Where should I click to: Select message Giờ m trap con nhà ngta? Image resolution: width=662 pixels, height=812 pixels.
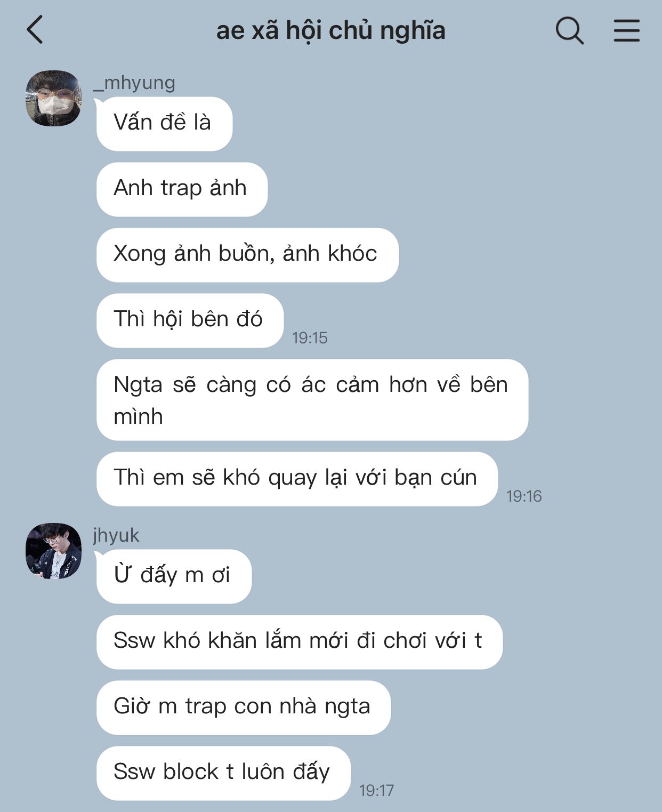point(244,708)
